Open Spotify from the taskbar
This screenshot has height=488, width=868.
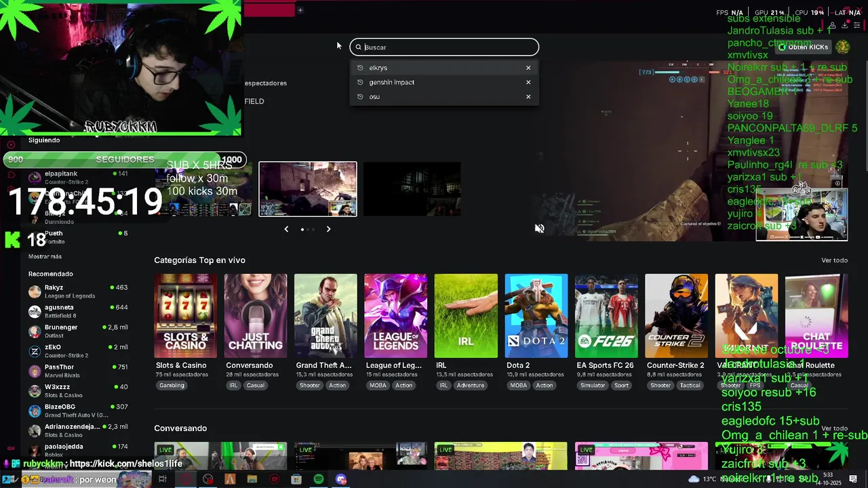click(319, 479)
